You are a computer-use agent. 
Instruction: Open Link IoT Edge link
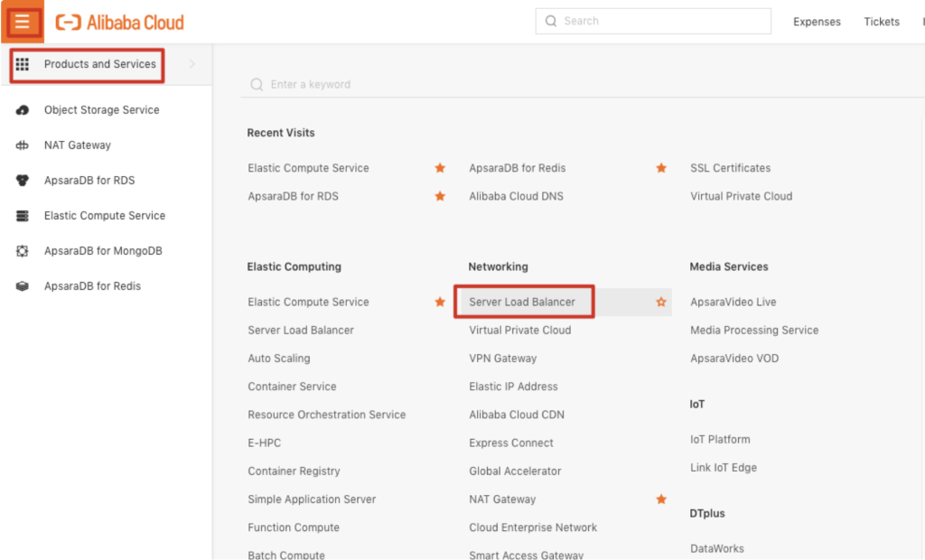click(x=724, y=468)
